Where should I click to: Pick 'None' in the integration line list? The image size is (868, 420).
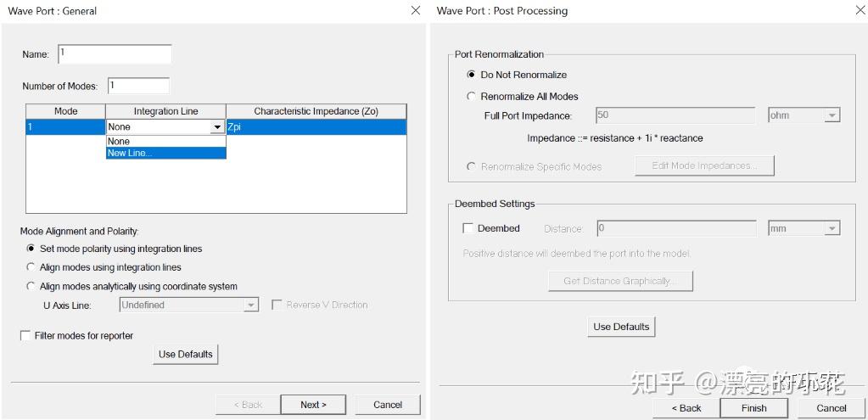coord(120,142)
